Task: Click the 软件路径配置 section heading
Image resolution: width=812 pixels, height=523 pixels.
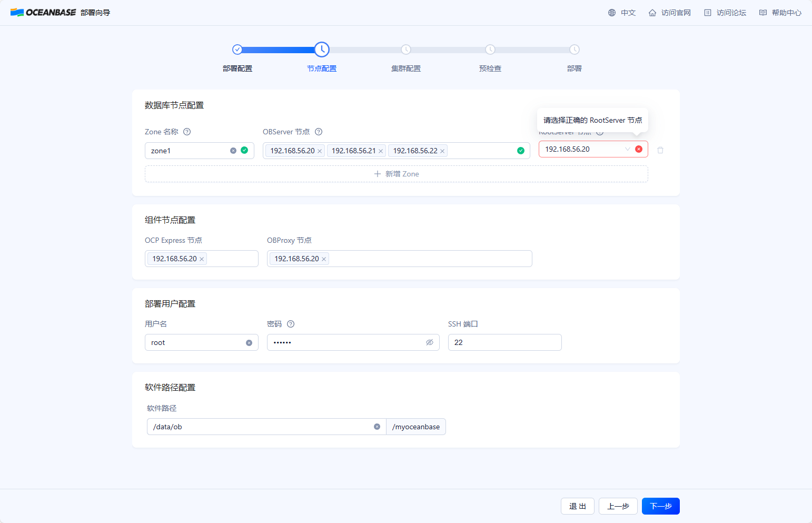Action: (x=170, y=388)
